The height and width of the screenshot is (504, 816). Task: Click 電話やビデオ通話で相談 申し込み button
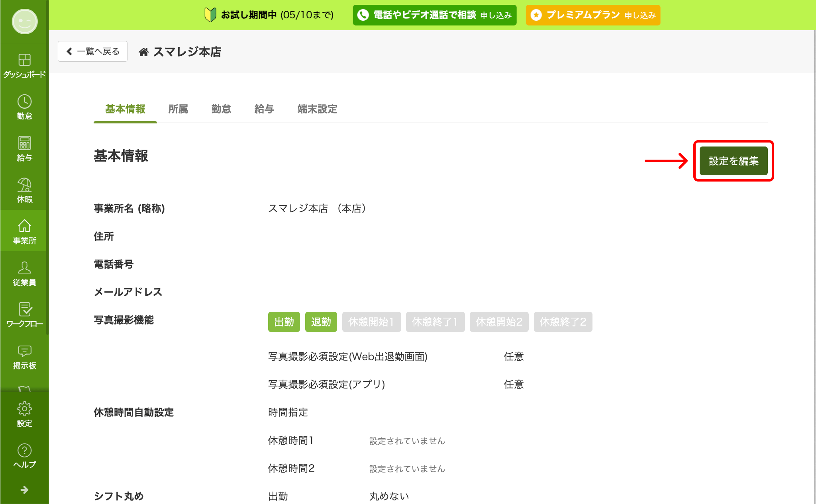pos(434,15)
